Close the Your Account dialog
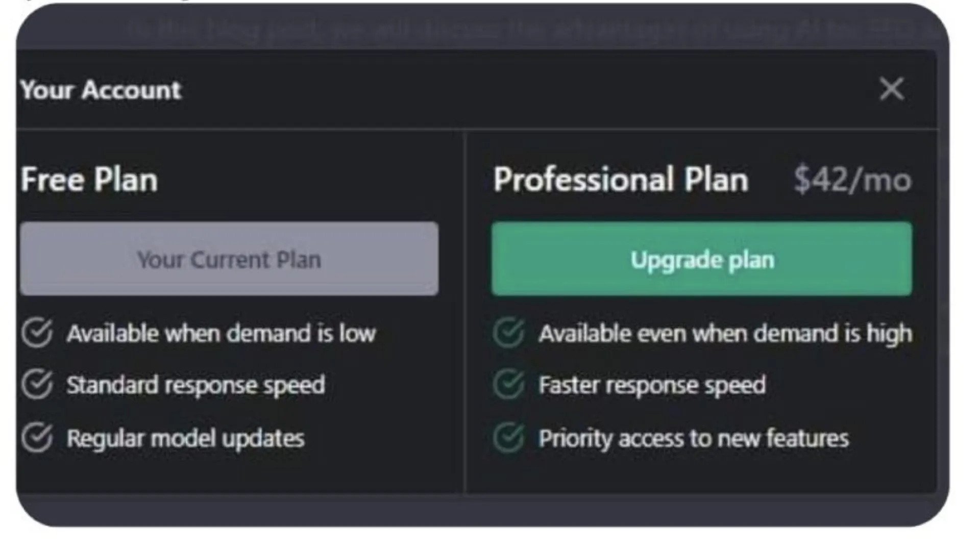Screen dimensions: 980x551 coord(892,89)
